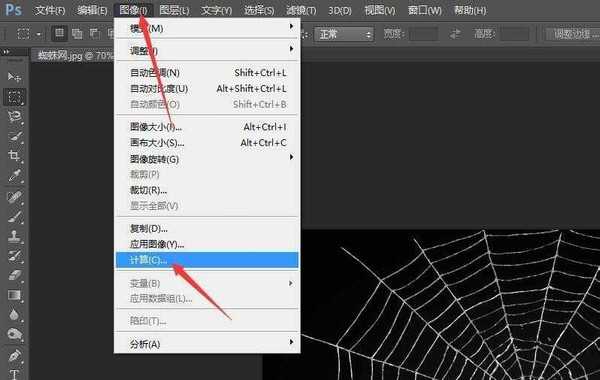Select the Healing Brush tool
Screen dimensions: 600x380
tap(15, 197)
